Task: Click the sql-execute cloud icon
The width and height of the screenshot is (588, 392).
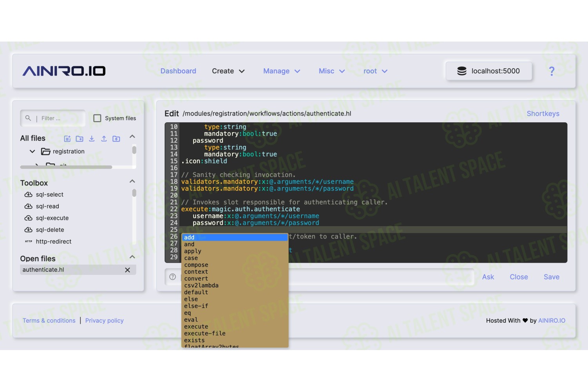Action: pyautogui.click(x=29, y=218)
